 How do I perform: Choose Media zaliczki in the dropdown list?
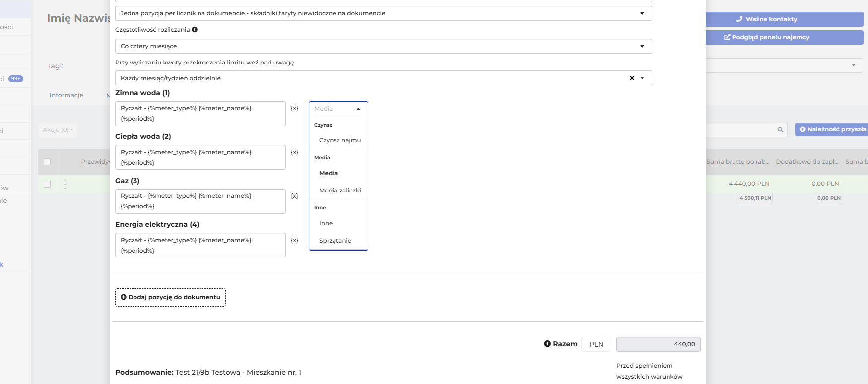[339, 191]
